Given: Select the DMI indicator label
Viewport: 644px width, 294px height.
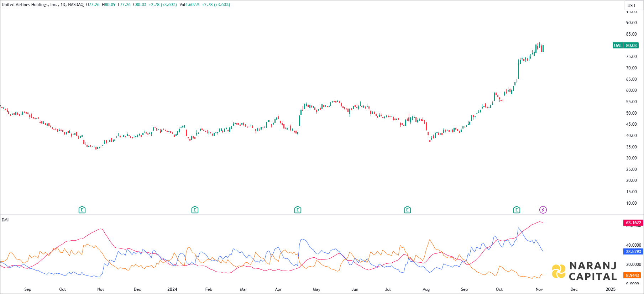Looking at the screenshot, I should (x=5, y=220).
